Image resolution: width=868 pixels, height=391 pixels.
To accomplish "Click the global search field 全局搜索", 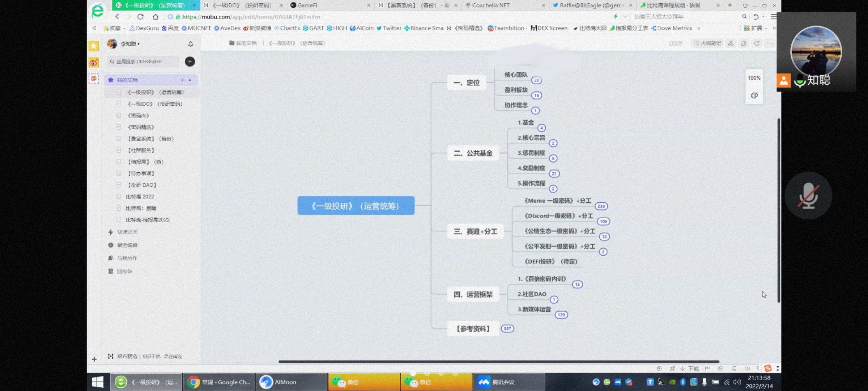I will (x=143, y=62).
